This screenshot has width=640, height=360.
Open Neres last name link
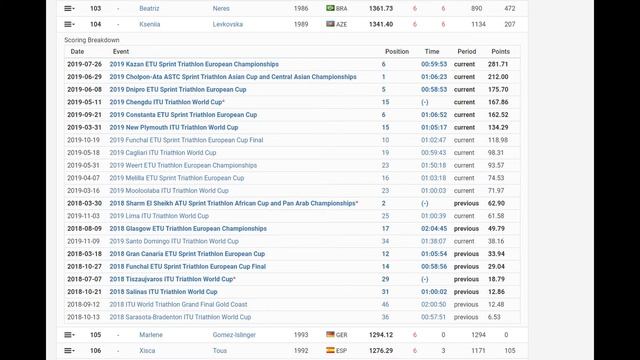(x=221, y=9)
